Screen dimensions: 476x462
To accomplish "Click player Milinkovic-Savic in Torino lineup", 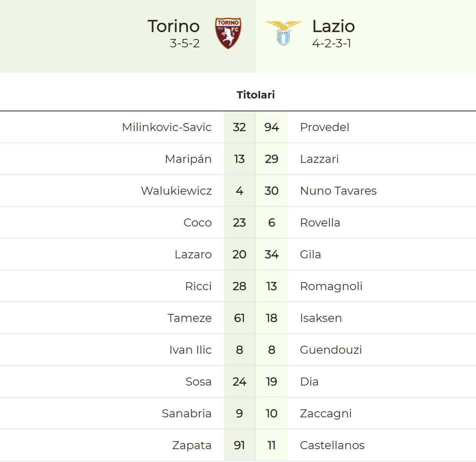I will pyautogui.click(x=167, y=127).
